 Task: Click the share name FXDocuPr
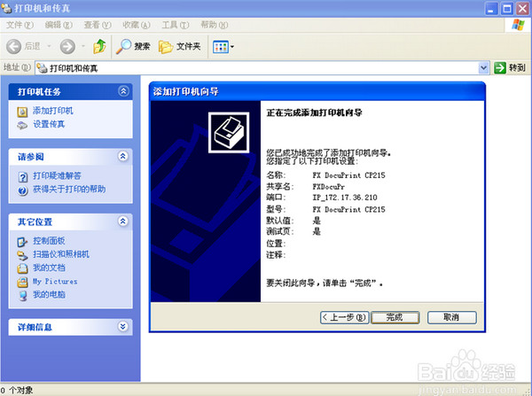(x=329, y=186)
